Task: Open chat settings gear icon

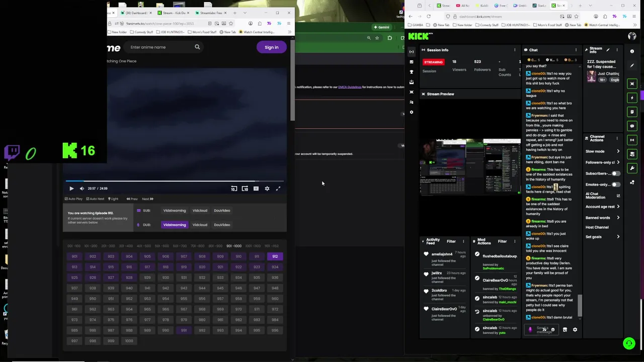Action: pyautogui.click(x=575, y=330)
